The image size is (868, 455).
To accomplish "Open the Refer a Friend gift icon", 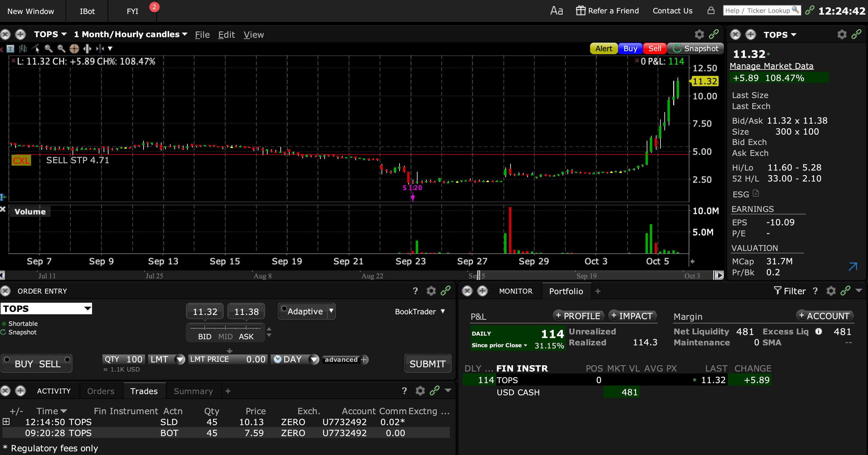I will point(580,11).
